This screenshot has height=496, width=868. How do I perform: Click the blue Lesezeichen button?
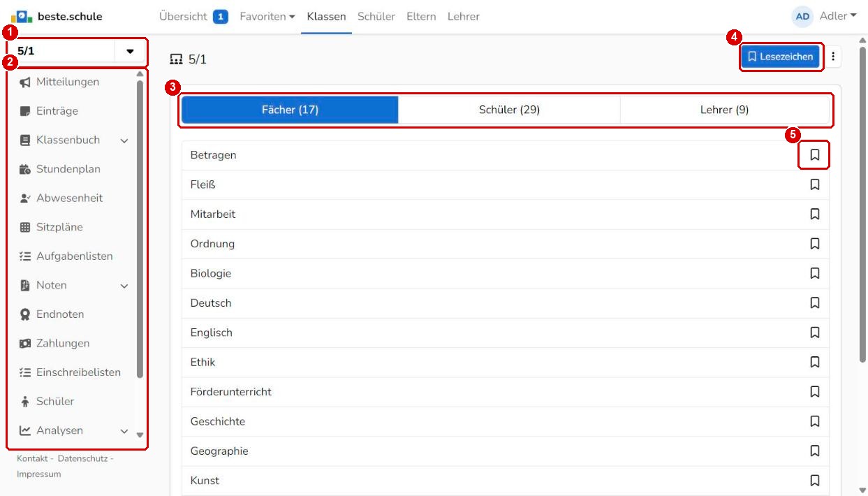click(780, 57)
